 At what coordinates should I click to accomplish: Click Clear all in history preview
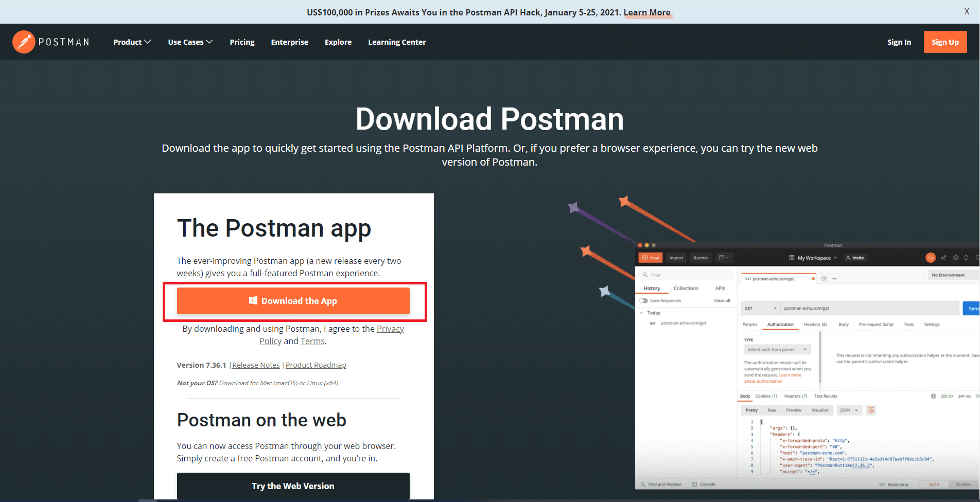[x=722, y=301]
